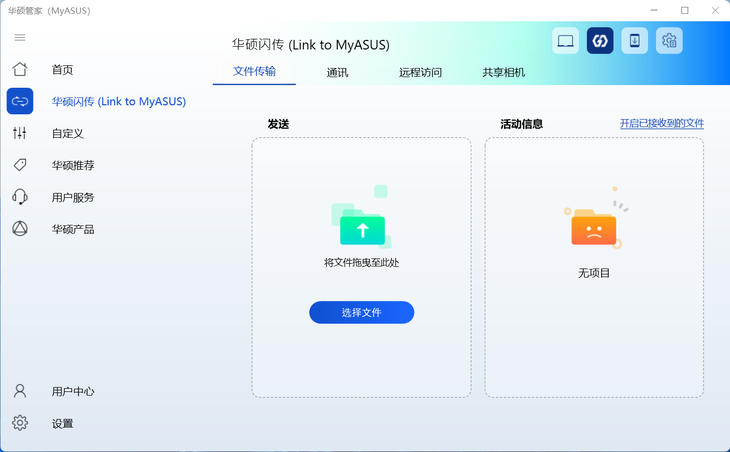Click the gear icon beside 设置
This screenshot has width=730, height=452.
pyautogui.click(x=20, y=423)
